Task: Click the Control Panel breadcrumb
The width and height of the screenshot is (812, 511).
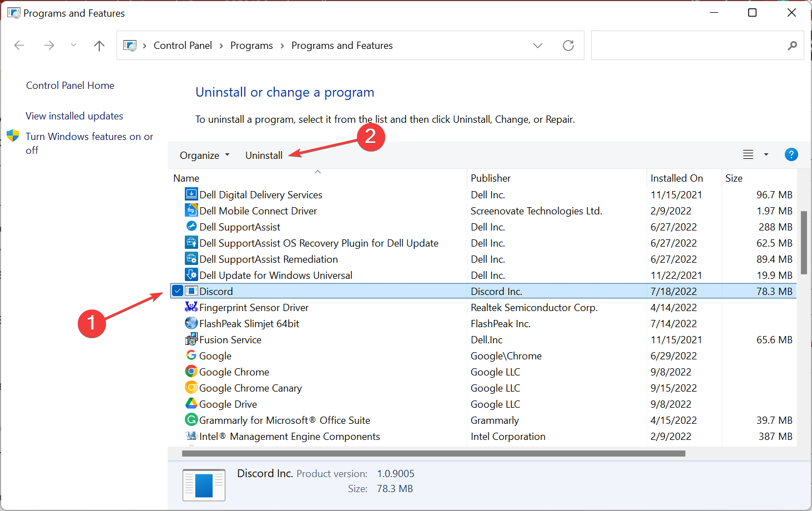Action: pyautogui.click(x=183, y=46)
